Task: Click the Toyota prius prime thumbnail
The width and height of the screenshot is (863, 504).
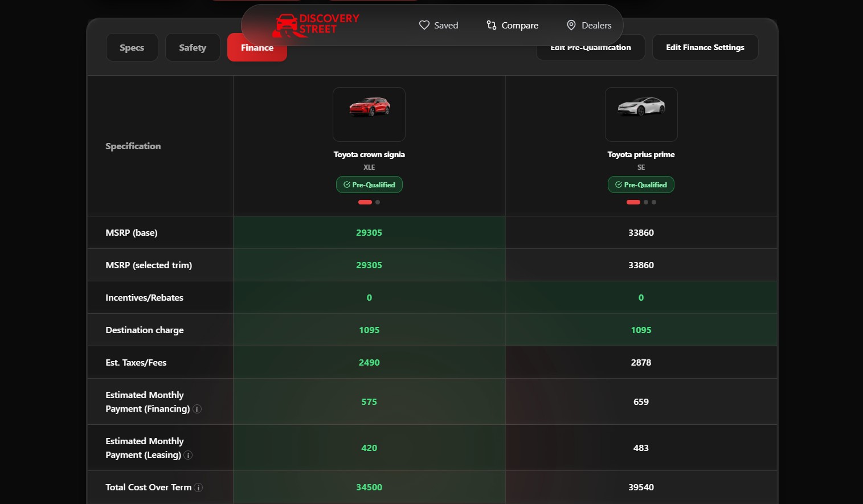Action: point(641,114)
